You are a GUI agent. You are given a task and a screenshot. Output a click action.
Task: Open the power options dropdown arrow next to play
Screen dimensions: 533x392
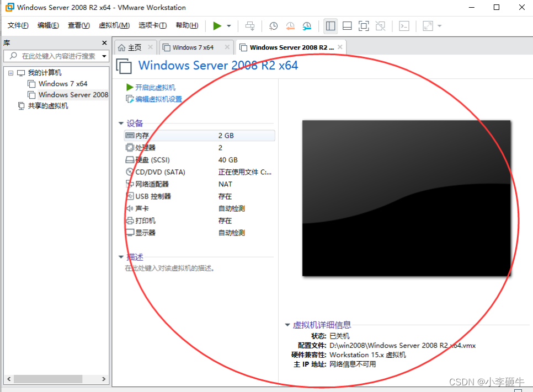pos(229,26)
